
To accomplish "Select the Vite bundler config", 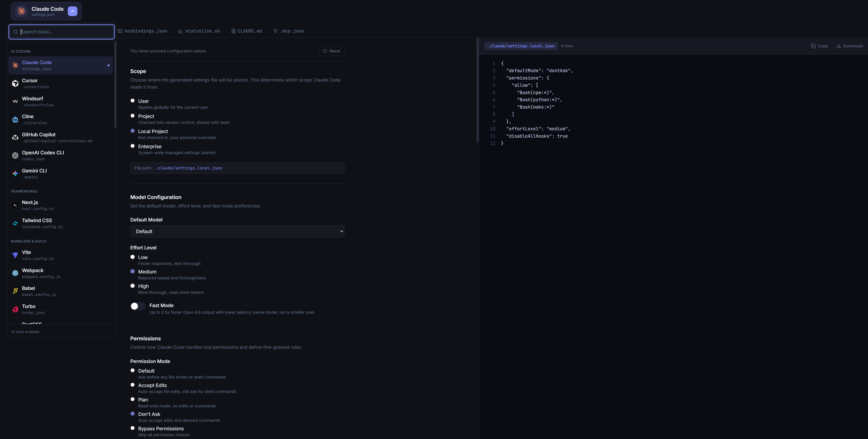I will [x=61, y=255].
